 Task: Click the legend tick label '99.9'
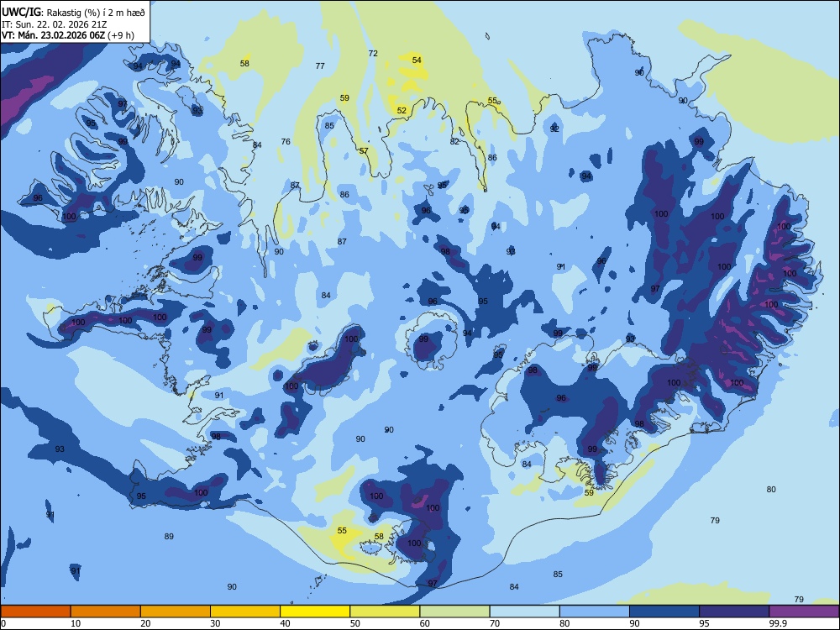tap(778, 623)
